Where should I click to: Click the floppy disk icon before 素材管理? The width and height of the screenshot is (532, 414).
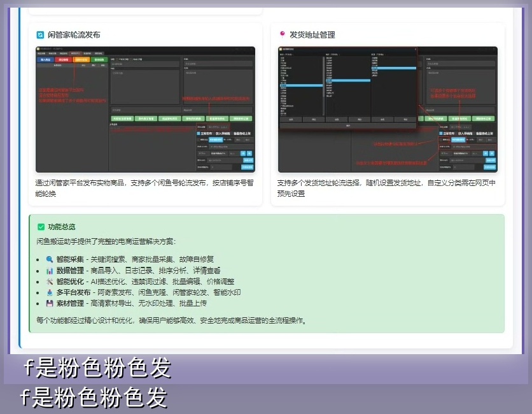[x=50, y=303]
